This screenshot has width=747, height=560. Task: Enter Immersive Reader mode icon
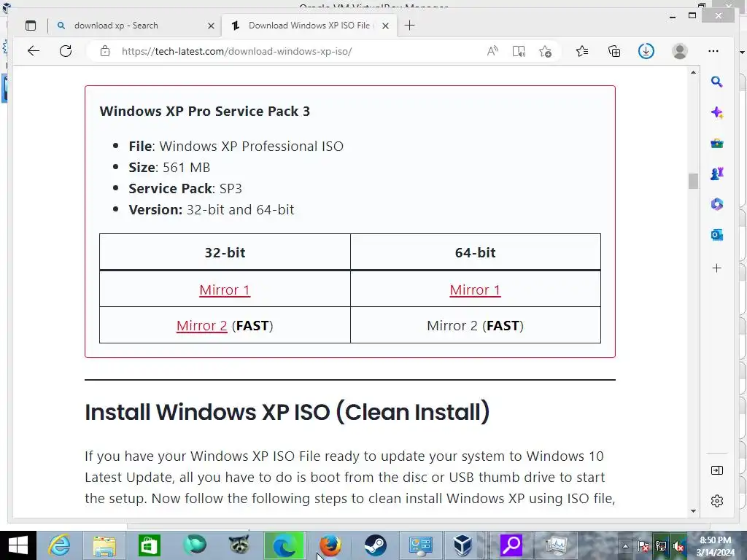[519, 51]
